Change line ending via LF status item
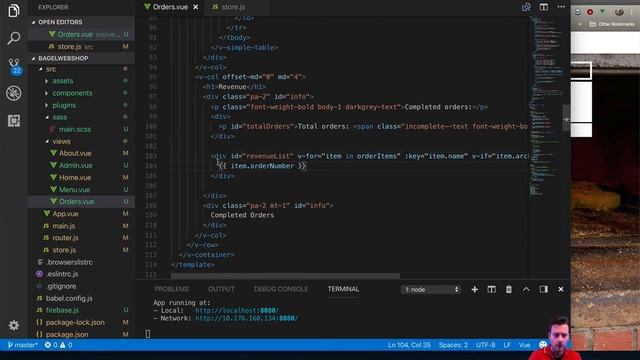 [507, 345]
